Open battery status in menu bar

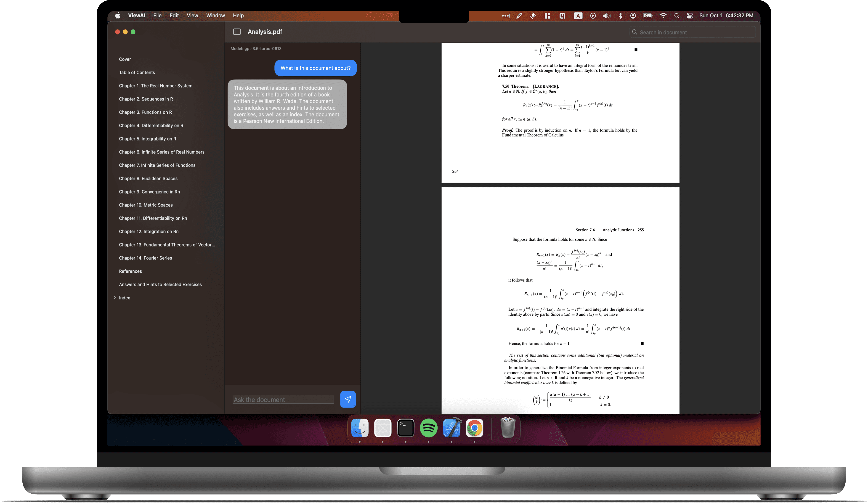648,16
